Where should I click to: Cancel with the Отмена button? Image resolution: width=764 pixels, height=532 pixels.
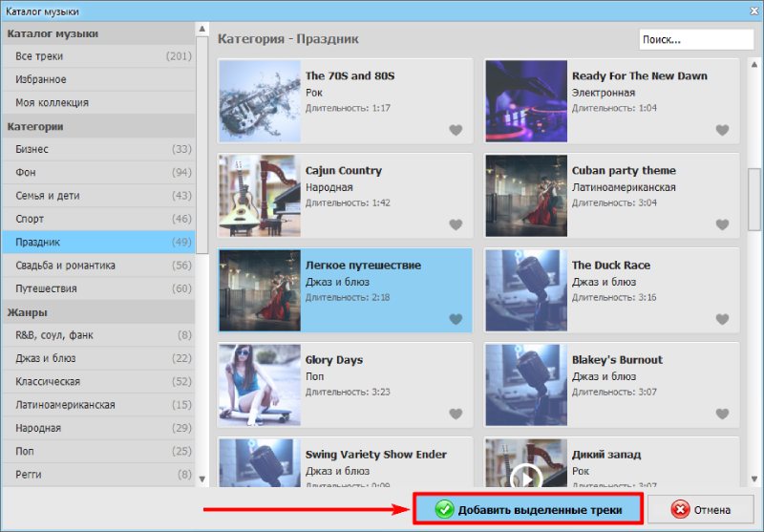pos(701,510)
